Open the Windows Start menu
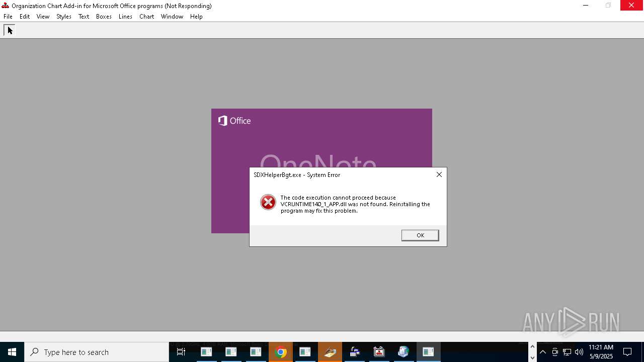Screen dimensions: 644x362 [x=12, y=352]
